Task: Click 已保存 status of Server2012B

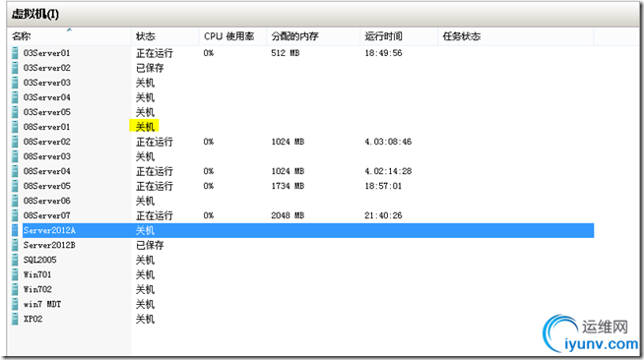Action: click(x=150, y=245)
